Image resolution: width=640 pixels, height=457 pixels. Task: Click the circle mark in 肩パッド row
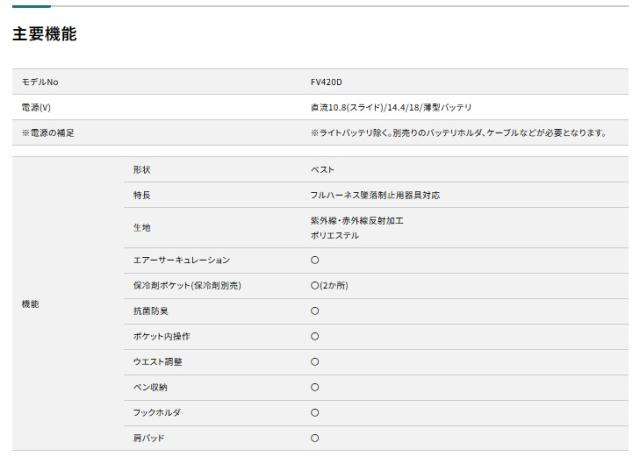[x=315, y=438]
